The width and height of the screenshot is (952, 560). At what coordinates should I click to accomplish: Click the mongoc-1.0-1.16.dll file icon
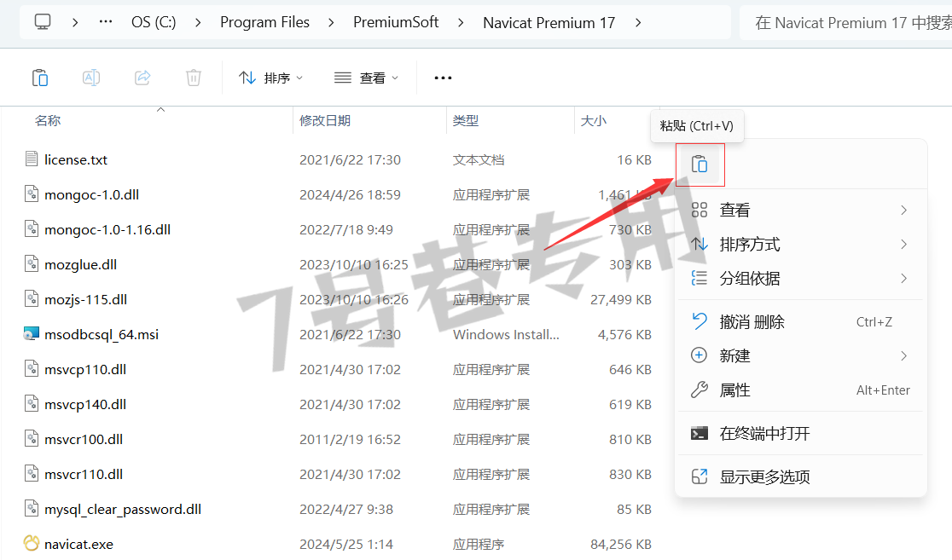pyautogui.click(x=32, y=229)
